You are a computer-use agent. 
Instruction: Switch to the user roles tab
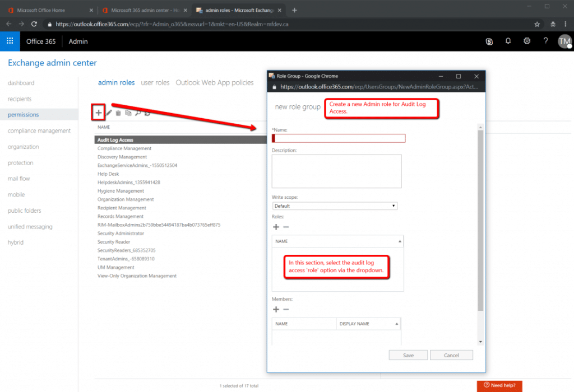click(x=155, y=83)
